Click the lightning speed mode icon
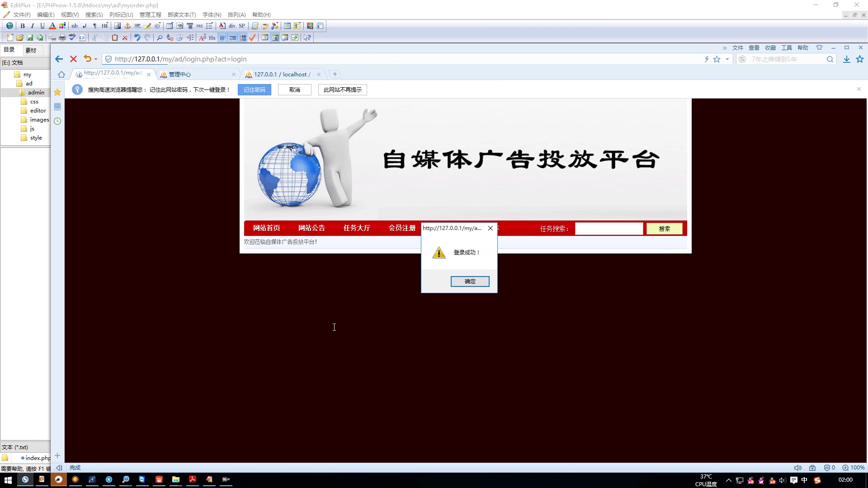The height and width of the screenshot is (488, 868). (x=707, y=59)
